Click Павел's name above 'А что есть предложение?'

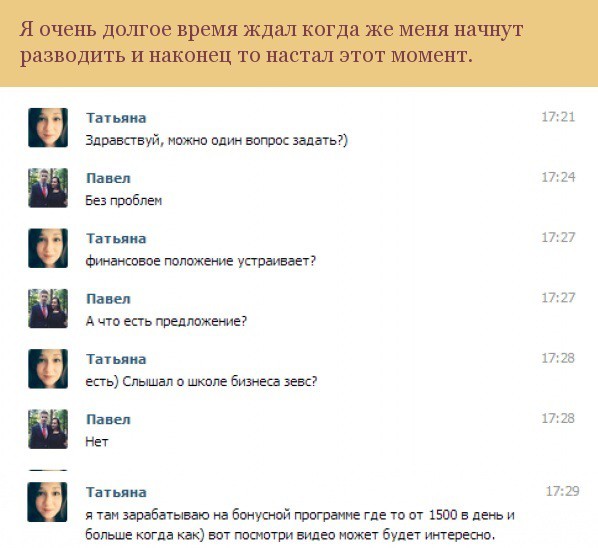pos(108,299)
